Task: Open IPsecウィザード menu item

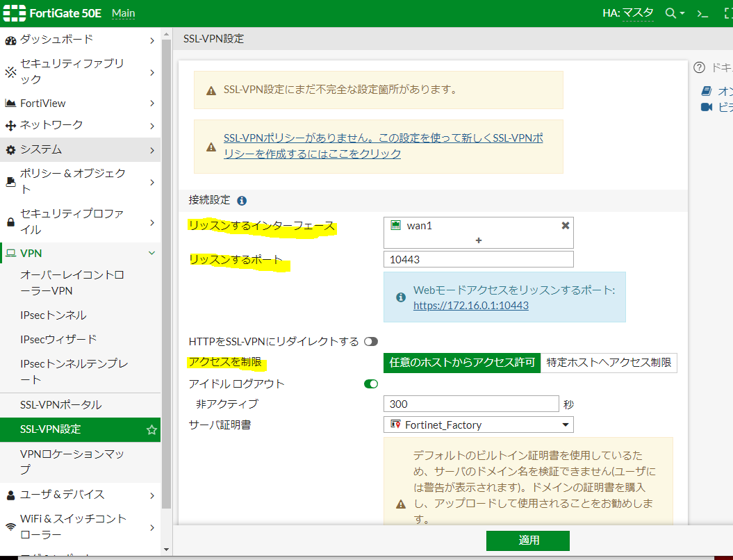Action: [x=81, y=339]
